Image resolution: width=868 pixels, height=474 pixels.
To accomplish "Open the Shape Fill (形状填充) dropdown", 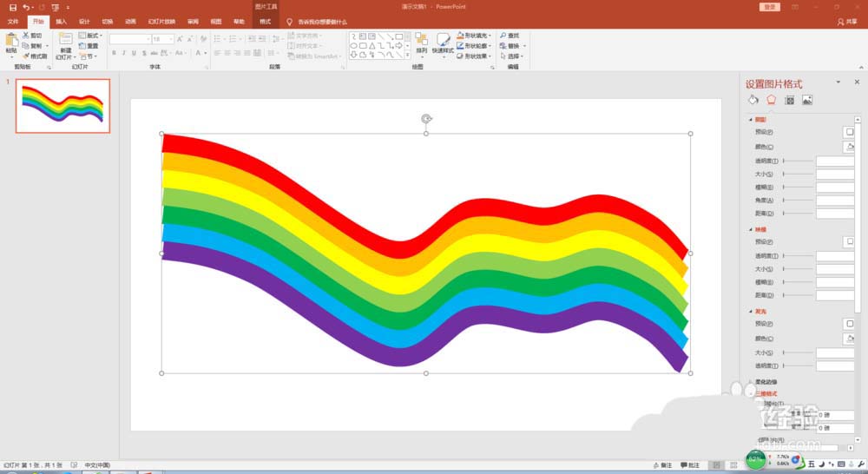I will [x=477, y=36].
